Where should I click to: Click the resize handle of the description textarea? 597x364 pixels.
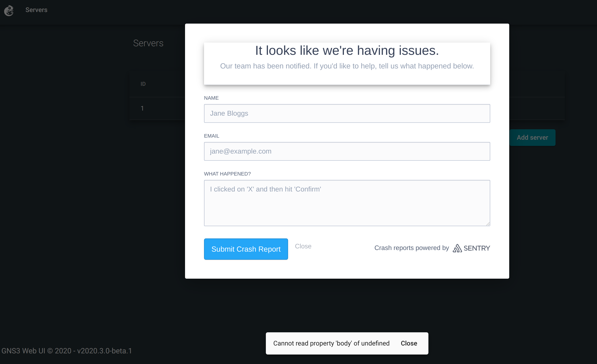(487, 224)
